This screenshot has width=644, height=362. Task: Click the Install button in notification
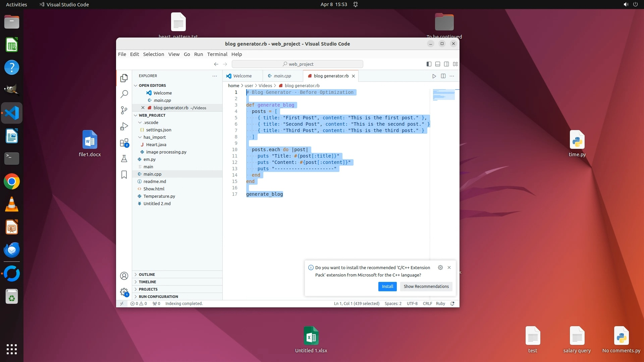tap(387, 287)
